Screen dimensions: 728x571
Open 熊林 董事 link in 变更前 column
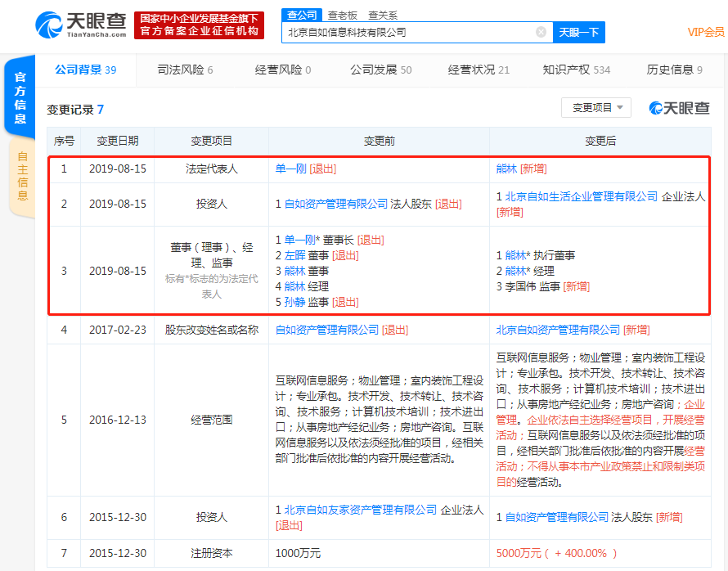click(294, 271)
